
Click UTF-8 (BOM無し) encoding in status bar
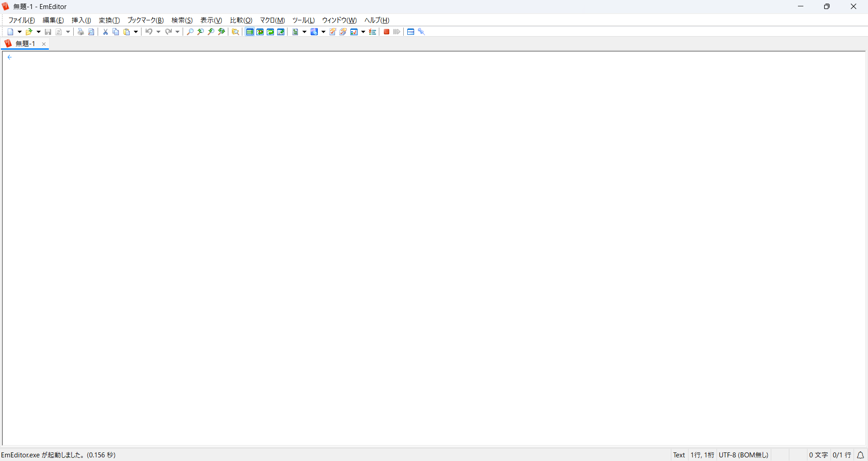tap(744, 455)
